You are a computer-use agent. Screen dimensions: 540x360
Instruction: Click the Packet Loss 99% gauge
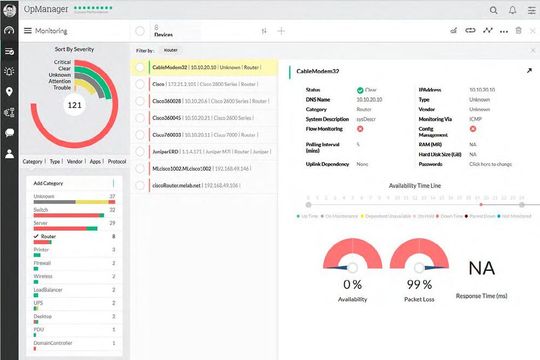coord(419,254)
